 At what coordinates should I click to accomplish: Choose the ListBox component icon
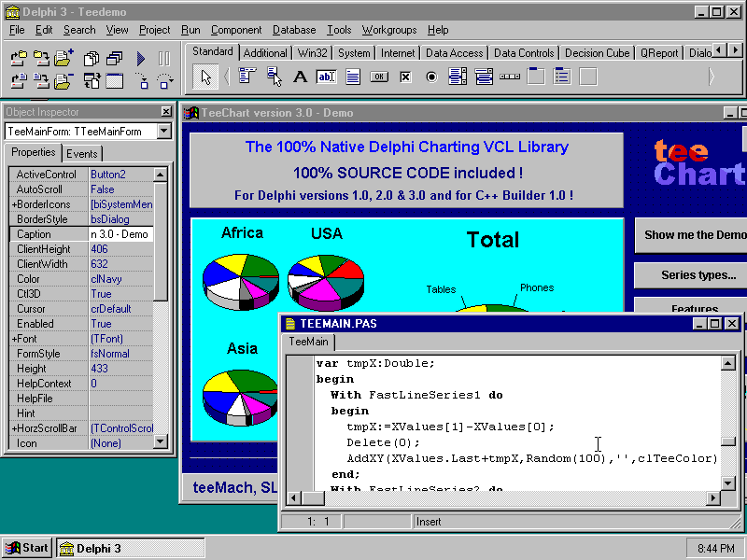[x=458, y=77]
